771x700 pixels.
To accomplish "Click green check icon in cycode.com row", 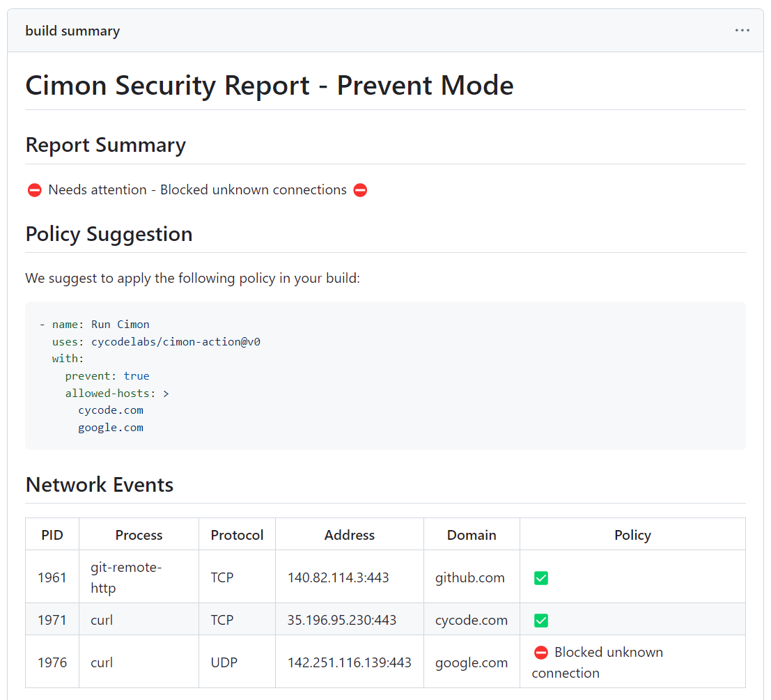I will (x=540, y=621).
